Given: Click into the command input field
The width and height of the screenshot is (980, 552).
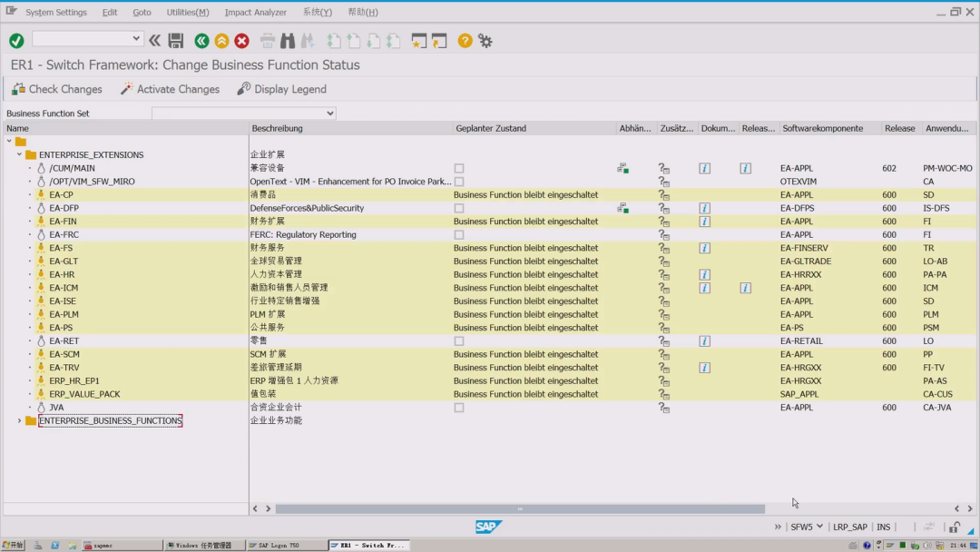Looking at the screenshot, I should tap(82, 39).
